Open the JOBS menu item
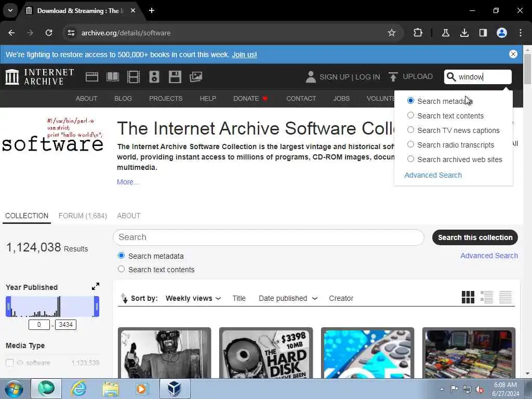Image resolution: width=532 pixels, height=399 pixels. (341, 98)
